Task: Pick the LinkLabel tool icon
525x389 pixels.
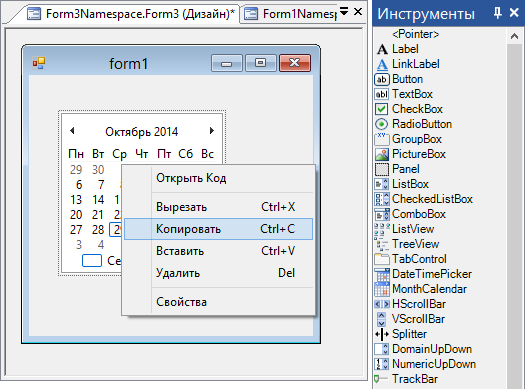Action: (x=382, y=64)
